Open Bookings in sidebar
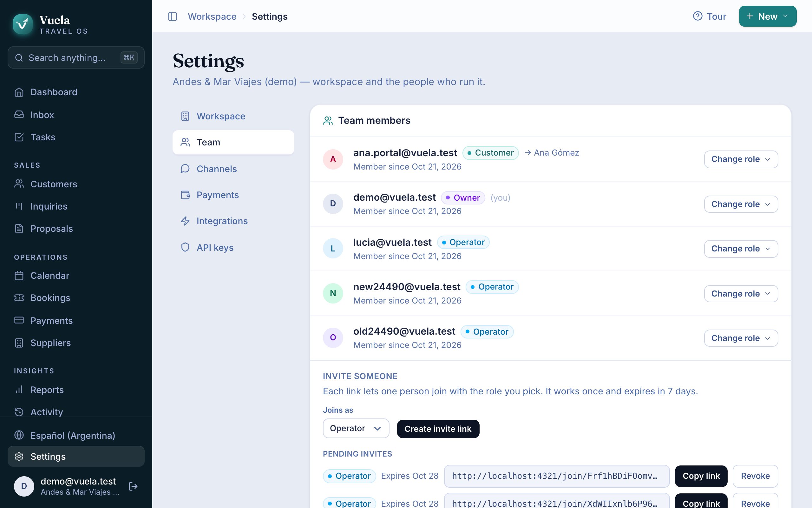 (x=76, y=298)
